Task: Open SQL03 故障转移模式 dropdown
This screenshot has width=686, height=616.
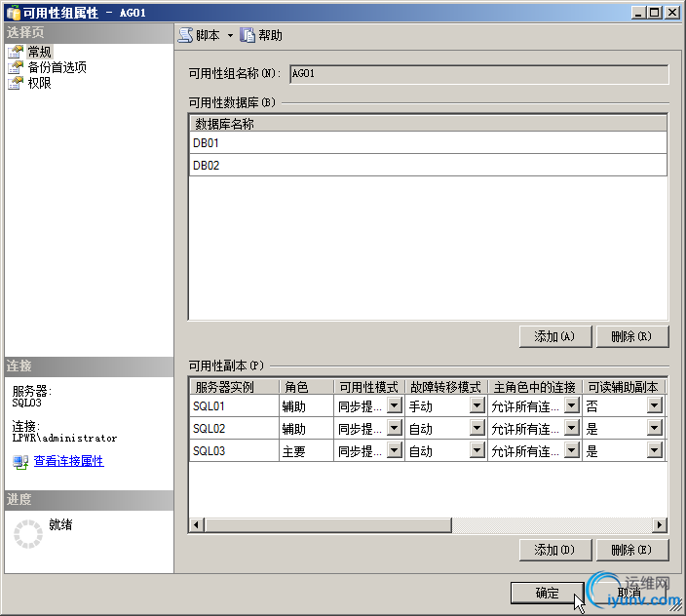Action: 477,450
